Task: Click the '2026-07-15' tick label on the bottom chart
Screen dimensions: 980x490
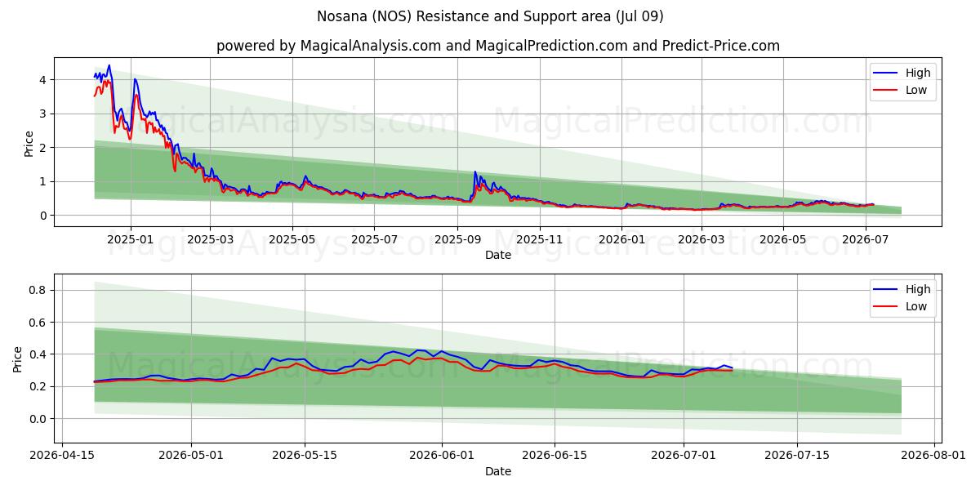Action: (796, 456)
